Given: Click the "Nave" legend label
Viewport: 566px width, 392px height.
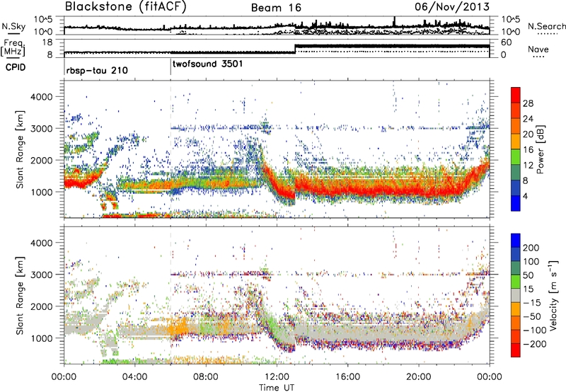Looking at the screenshot, I should pyautogui.click(x=538, y=49).
